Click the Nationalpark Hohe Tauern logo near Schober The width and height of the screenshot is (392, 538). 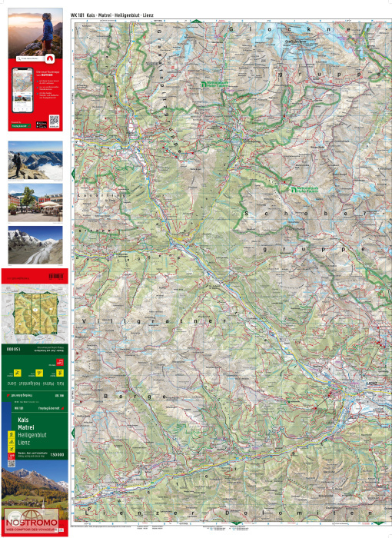pos(304,190)
